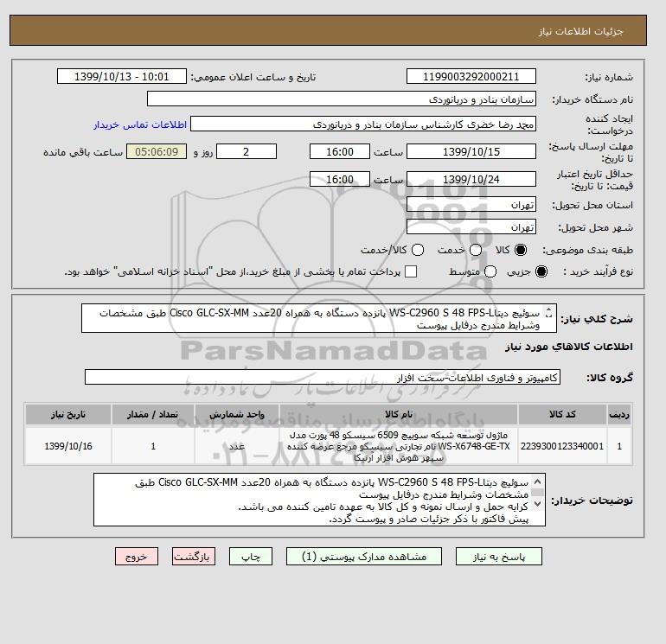The width and height of the screenshot is (666, 644).
Task: Click the product name cell WS-X6748-GE-TX
Action: tap(399, 446)
